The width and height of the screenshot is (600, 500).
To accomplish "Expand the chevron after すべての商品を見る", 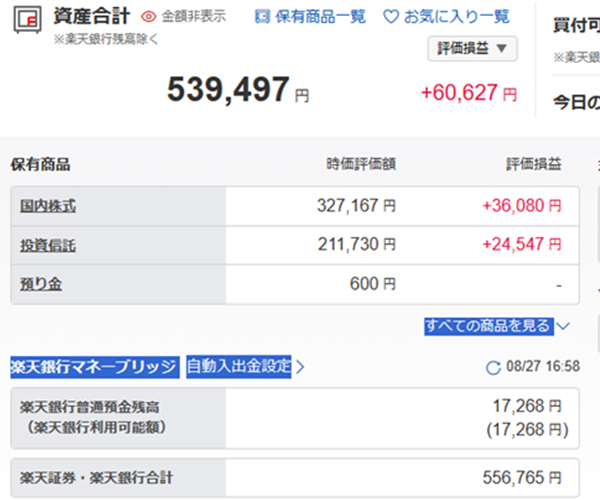I will tap(562, 326).
